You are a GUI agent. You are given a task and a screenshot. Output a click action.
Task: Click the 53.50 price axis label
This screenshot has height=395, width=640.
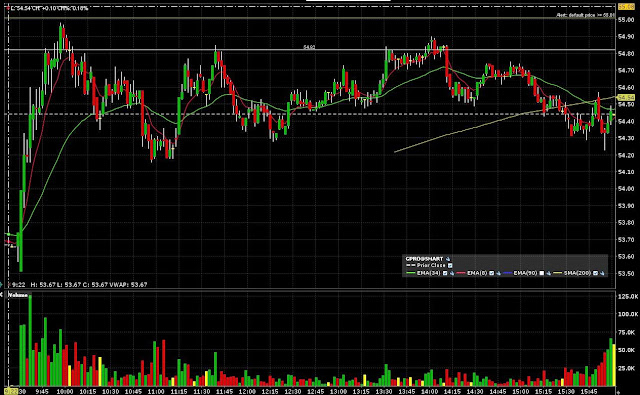(626, 273)
